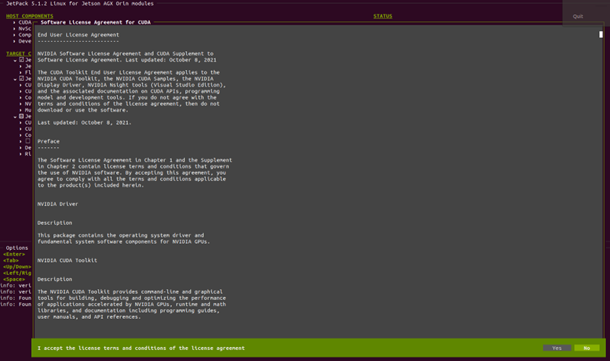Click the End User License Agreement heading
Image resolution: width=610 pixels, height=361 pixels.
click(78, 35)
